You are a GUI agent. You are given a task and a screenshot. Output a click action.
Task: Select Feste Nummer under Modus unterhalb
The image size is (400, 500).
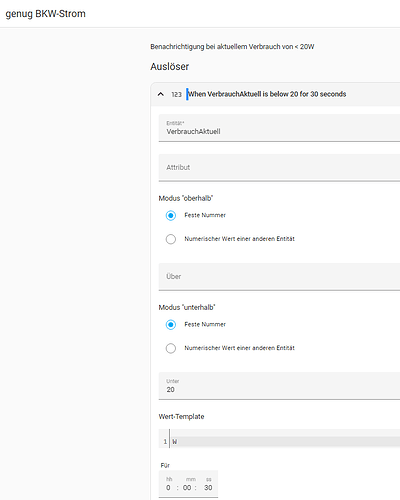pyautogui.click(x=171, y=325)
